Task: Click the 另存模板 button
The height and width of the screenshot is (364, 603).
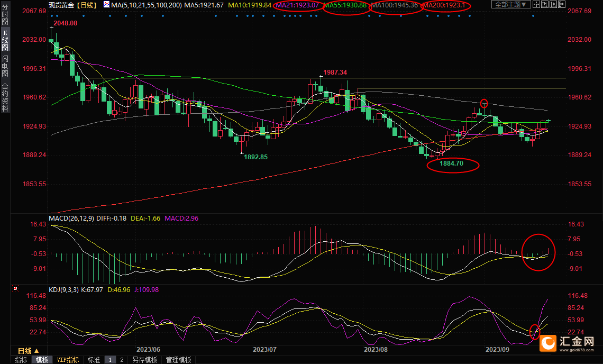Action: pos(145,360)
